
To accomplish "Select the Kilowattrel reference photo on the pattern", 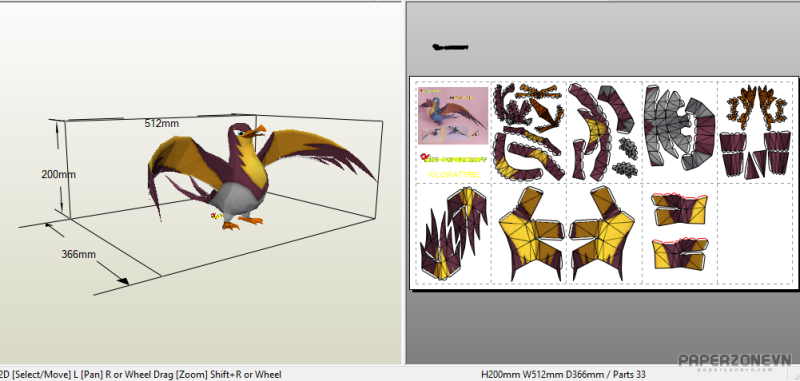I will [453, 116].
